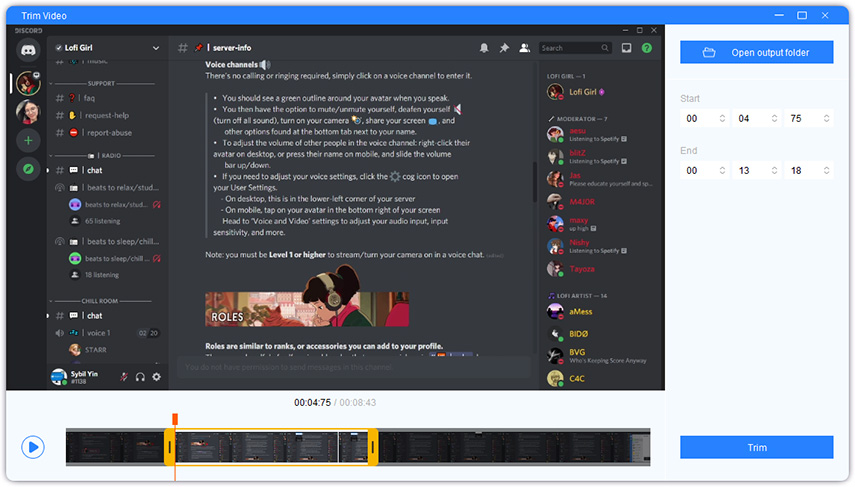Collapse the CHILL ROOM category

pyautogui.click(x=100, y=301)
